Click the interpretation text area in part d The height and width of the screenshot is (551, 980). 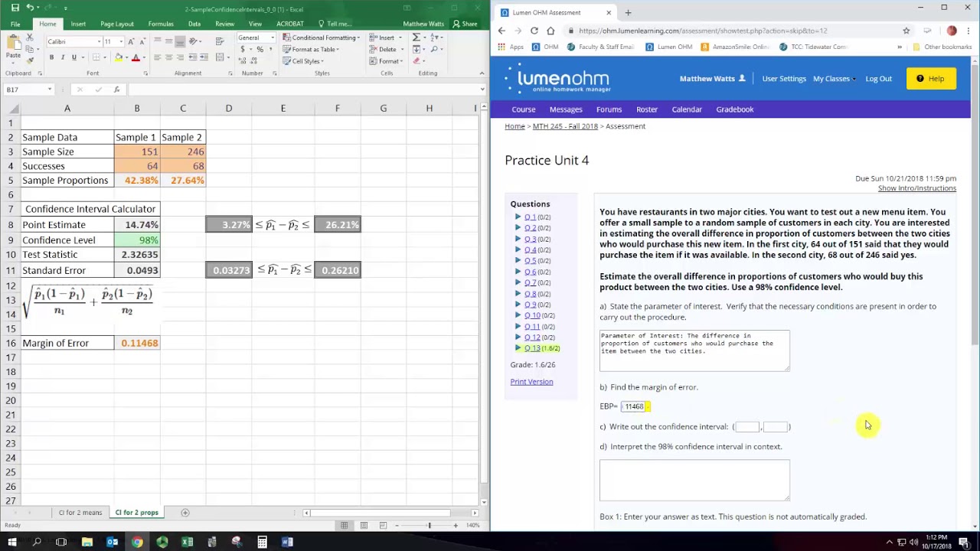coord(694,479)
